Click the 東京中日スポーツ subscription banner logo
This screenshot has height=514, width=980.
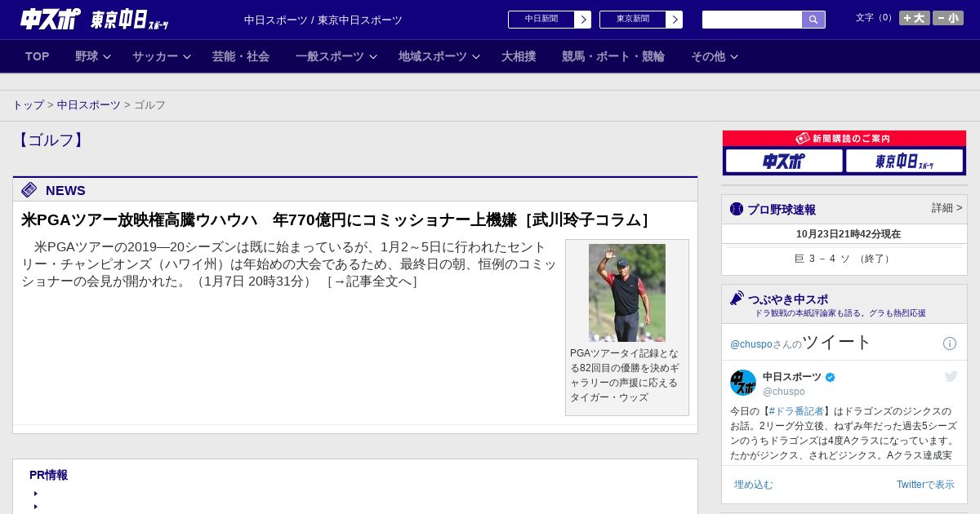pos(904,161)
